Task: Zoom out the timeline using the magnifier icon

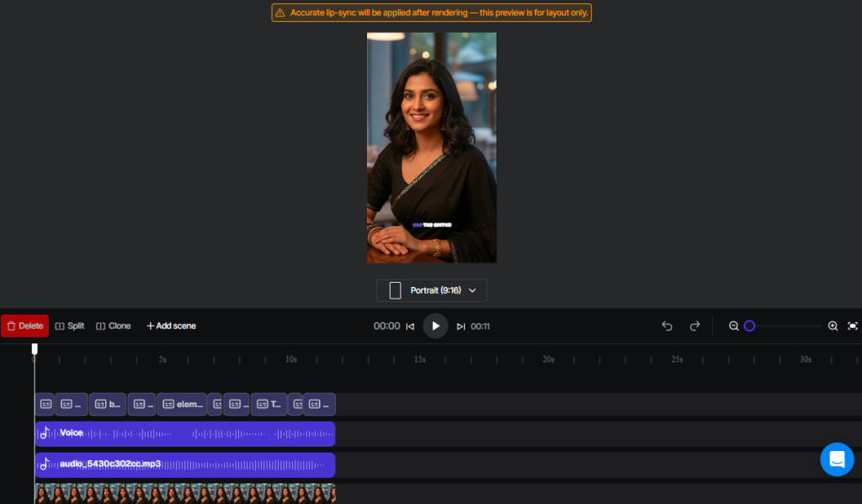Action: pyautogui.click(x=733, y=326)
